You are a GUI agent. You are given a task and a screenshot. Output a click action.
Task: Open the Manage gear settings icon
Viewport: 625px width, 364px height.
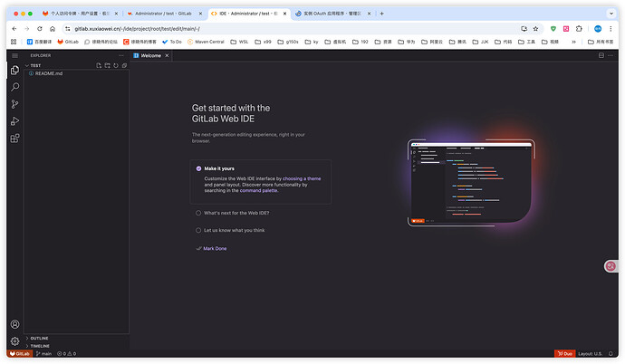(14, 341)
